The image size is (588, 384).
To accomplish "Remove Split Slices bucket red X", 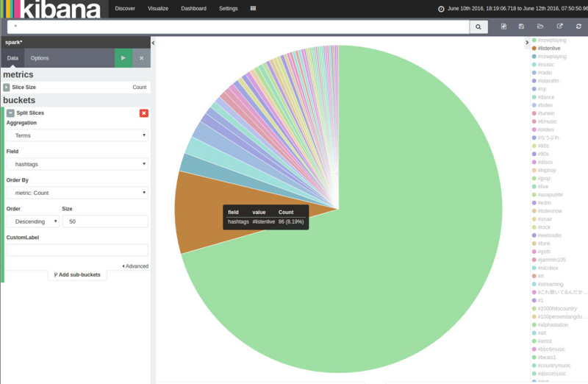I will coord(144,113).
